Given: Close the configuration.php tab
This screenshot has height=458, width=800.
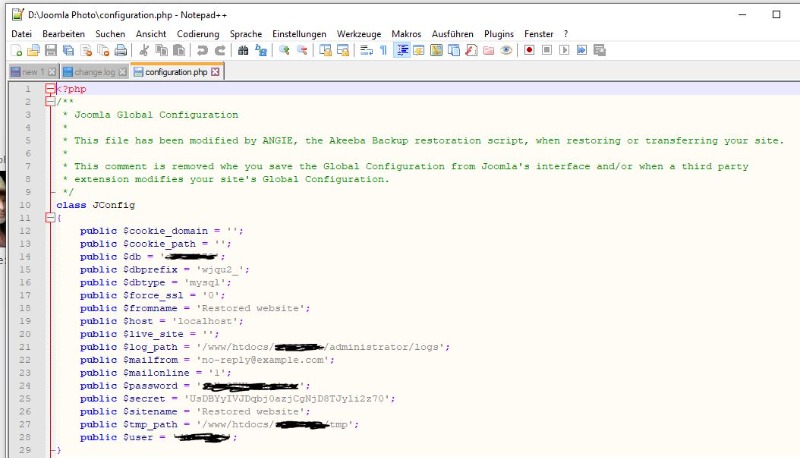Looking at the screenshot, I should point(215,72).
